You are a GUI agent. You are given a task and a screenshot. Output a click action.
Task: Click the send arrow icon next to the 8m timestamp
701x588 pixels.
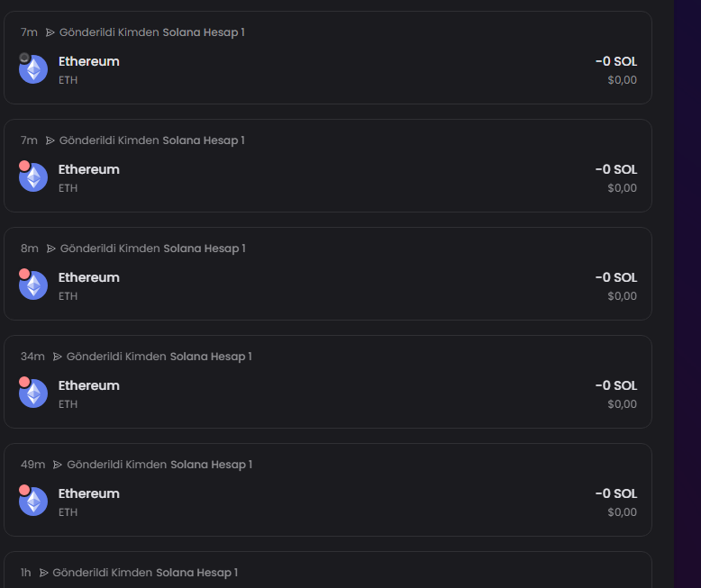(51, 249)
